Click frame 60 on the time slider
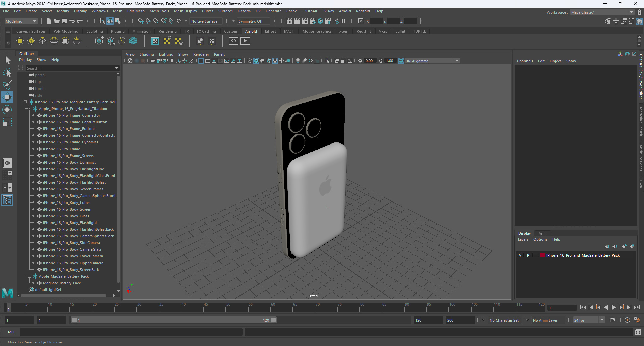The image size is (644, 346). (273, 307)
